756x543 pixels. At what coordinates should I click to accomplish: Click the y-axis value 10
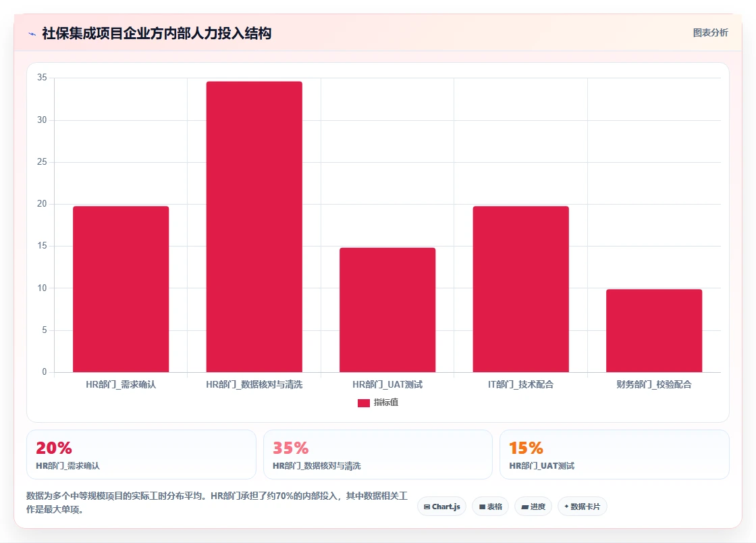tap(42, 288)
